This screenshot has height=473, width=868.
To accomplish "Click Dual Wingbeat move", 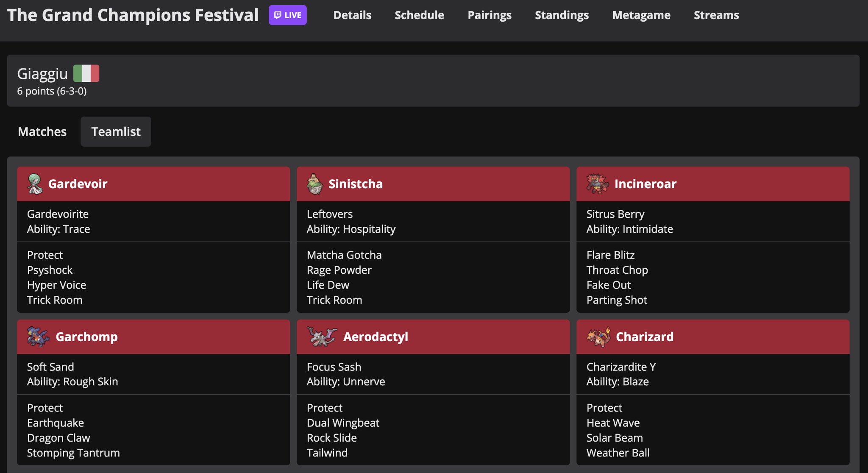I will (343, 423).
